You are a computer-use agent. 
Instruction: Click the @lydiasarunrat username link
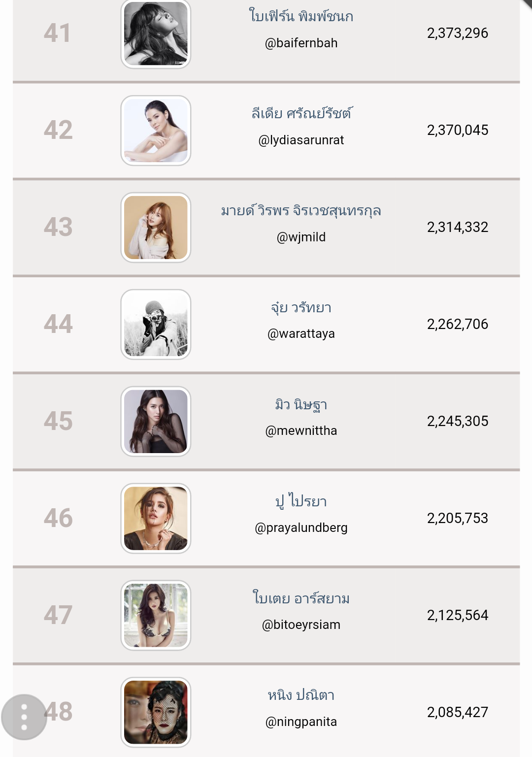click(301, 140)
